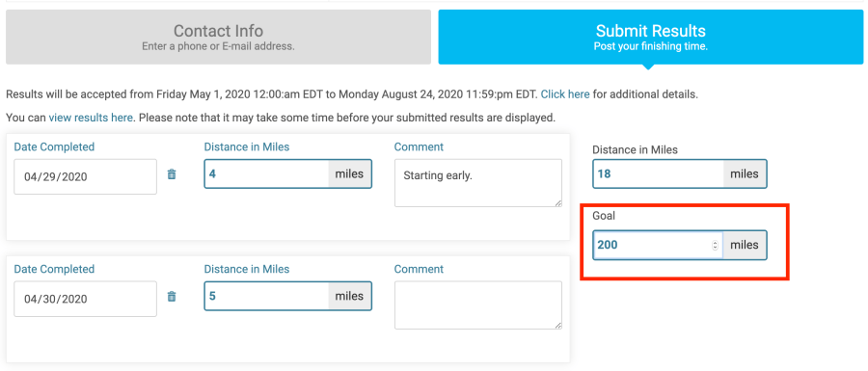The width and height of the screenshot is (868, 371).
Task: Click the empty comment box for 04/30/2020
Action: click(x=478, y=305)
